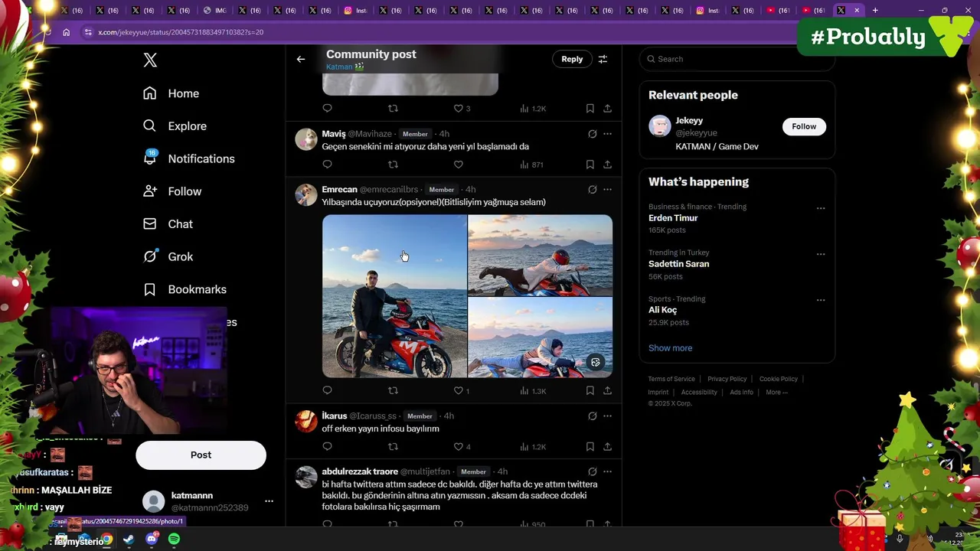Reply to Emrecan's post
The width and height of the screenshot is (980, 551).
327,391
